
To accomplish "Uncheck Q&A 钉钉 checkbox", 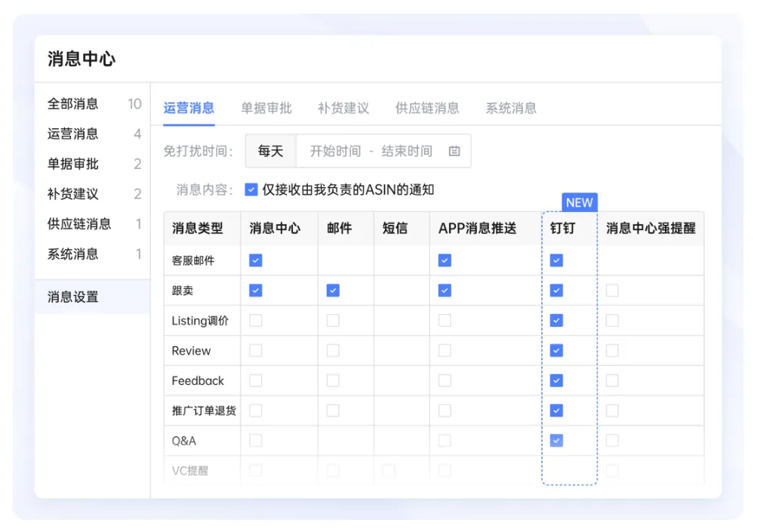I will (x=556, y=440).
